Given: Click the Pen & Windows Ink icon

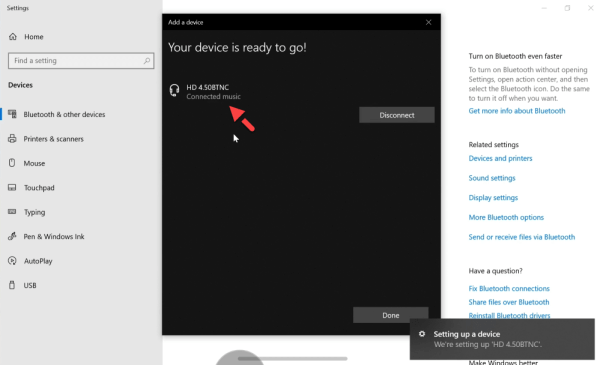Looking at the screenshot, I should click(x=12, y=236).
